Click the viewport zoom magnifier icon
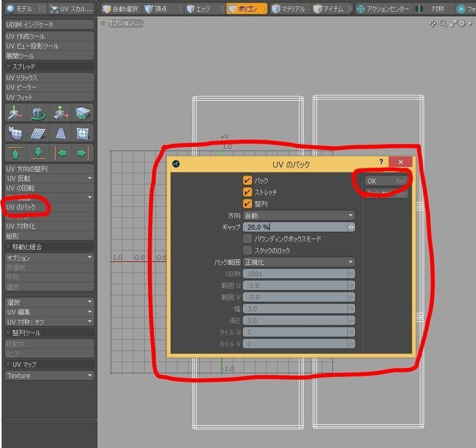 443,23
